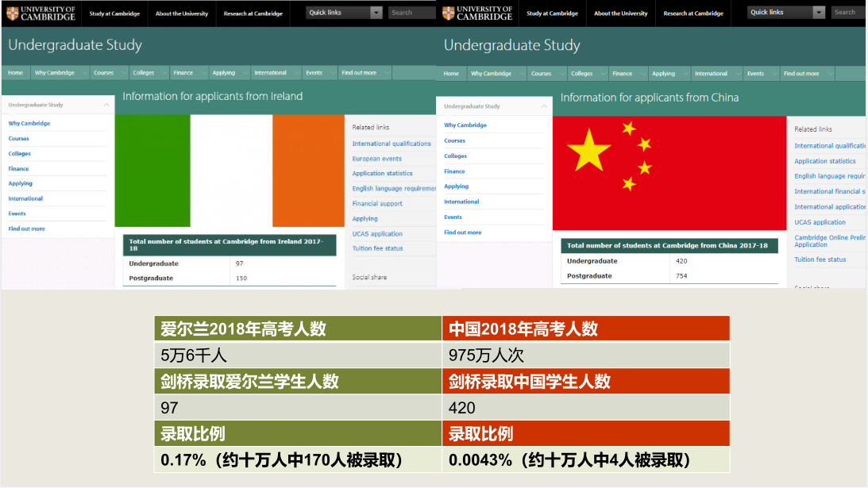
Task: Open Quick links dropdown on the Ireland page
Action: click(x=344, y=12)
